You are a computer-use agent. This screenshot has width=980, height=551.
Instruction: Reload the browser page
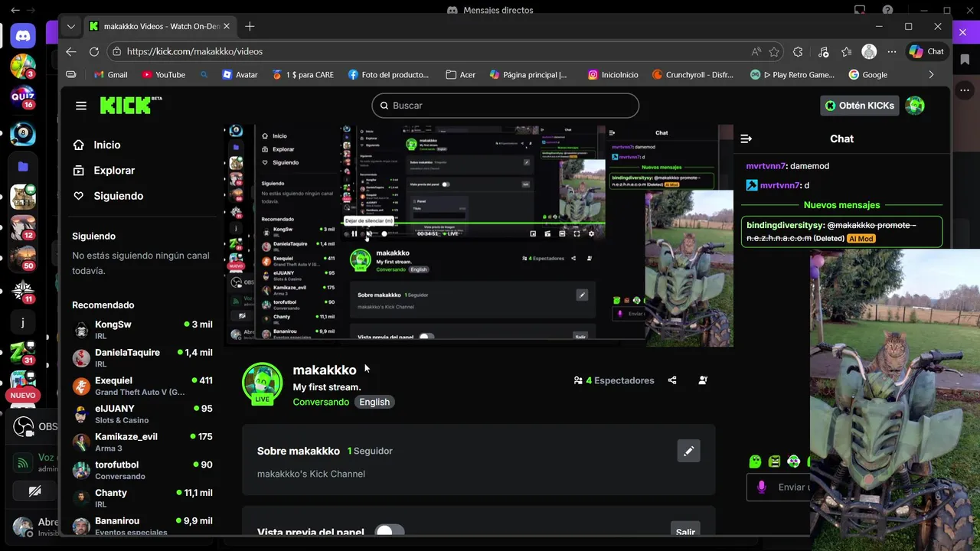94,51
